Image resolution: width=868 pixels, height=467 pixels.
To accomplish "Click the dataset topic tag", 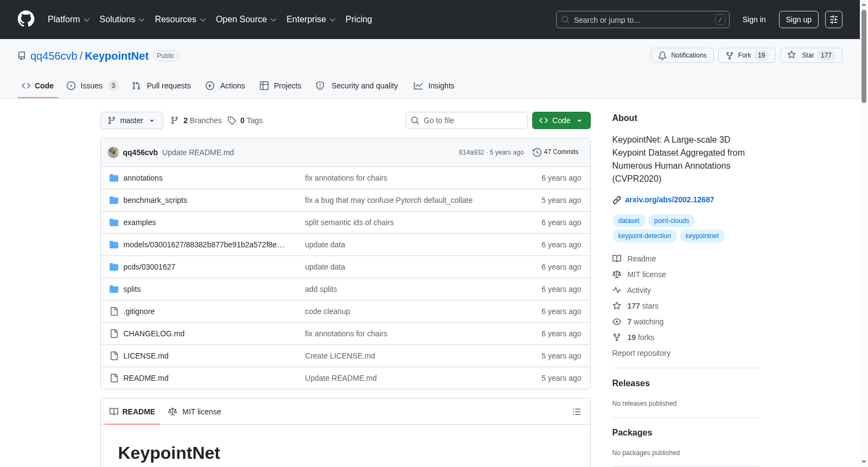I will coord(629,221).
